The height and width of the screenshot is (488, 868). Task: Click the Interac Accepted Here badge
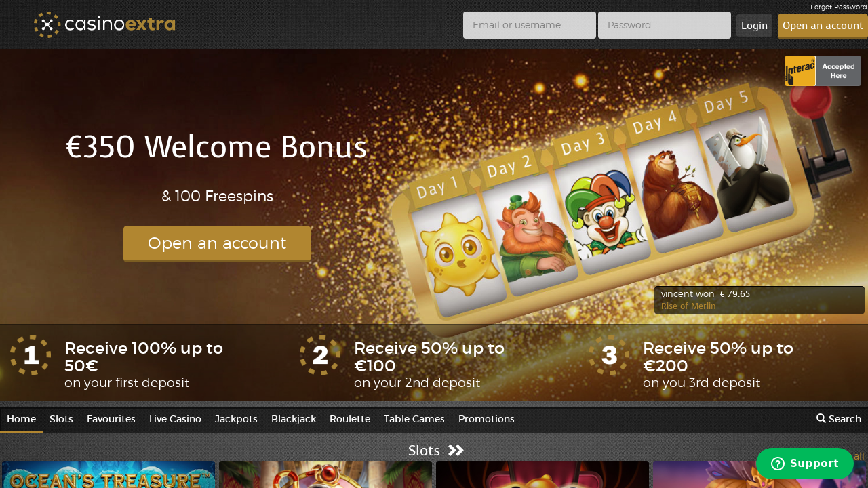[x=823, y=71]
